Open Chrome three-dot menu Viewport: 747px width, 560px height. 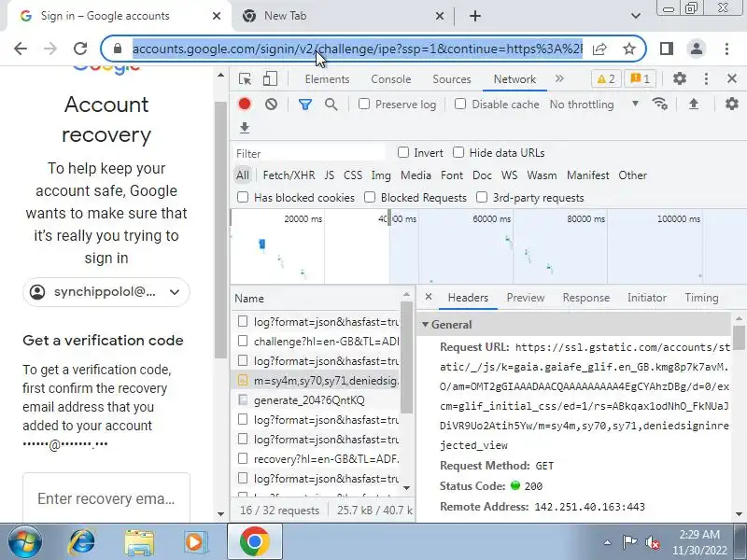(x=726, y=49)
